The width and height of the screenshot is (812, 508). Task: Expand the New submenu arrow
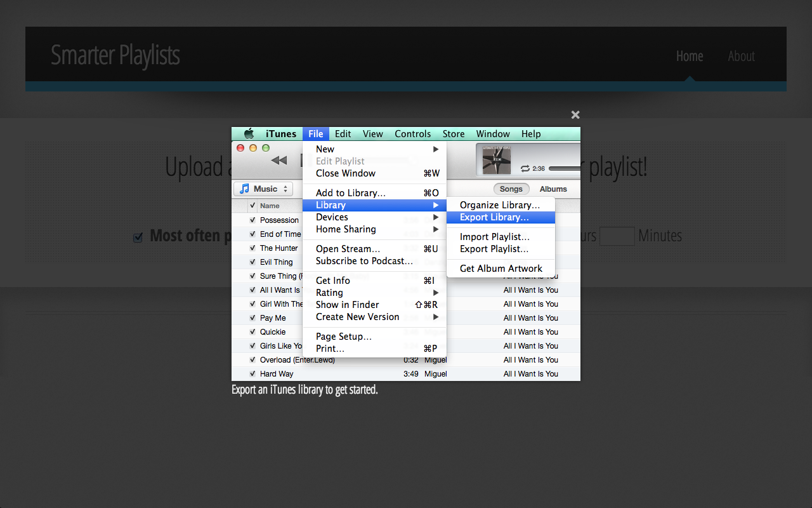point(436,149)
